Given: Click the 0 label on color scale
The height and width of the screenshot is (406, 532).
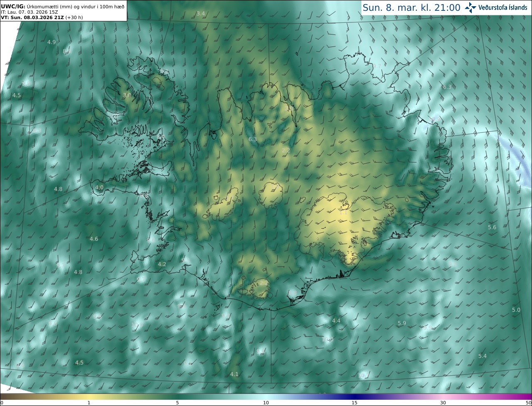Looking at the screenshot, I should point(2,403).
